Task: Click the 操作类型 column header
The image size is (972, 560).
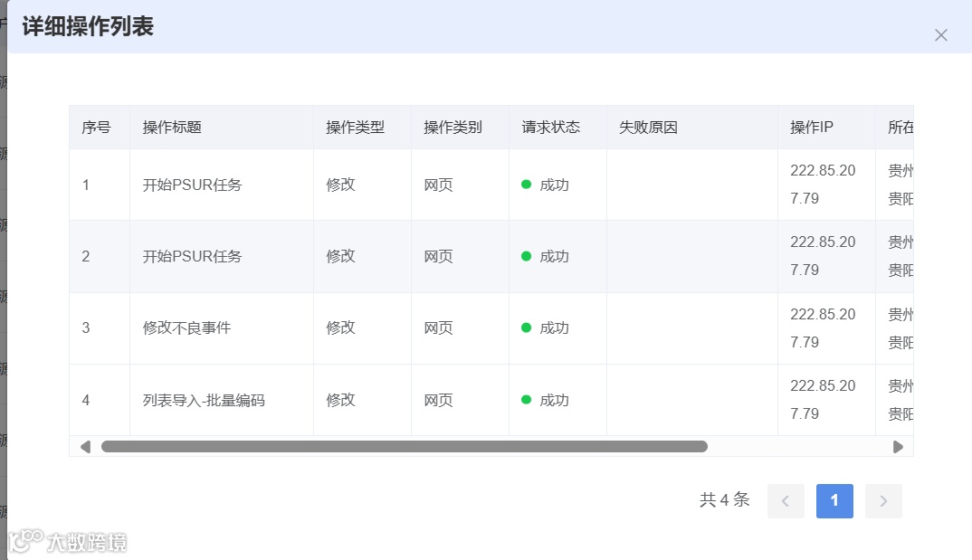Action: pyautogui.click(x=355, y=128)
